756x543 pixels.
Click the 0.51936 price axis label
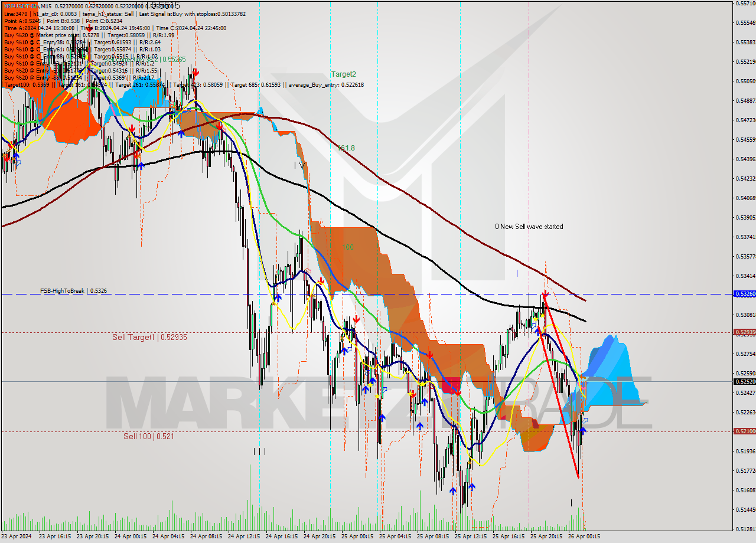click(745, 451)
